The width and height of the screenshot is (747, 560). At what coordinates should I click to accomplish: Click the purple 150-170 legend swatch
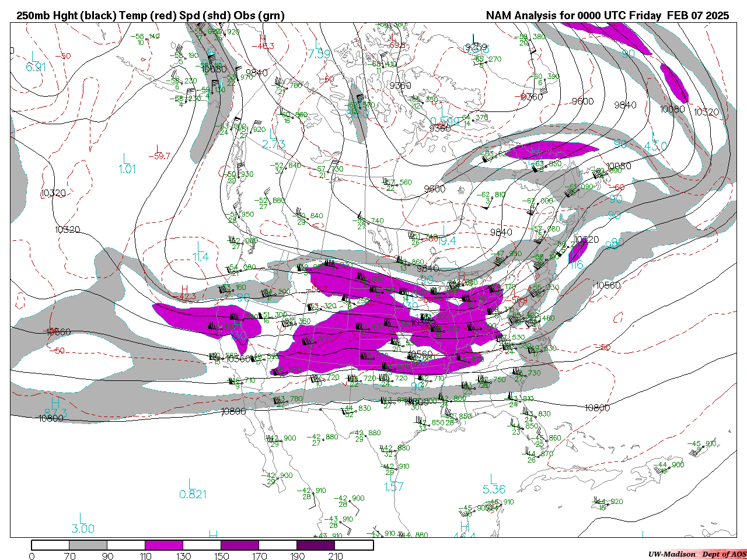240,545
